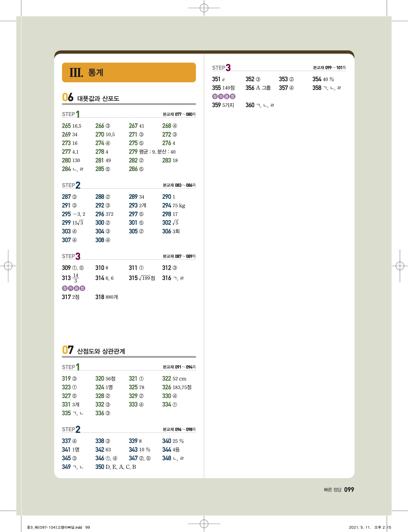
Task: Click the 본교재 099~101쪽 page reference
Action: 329,68
